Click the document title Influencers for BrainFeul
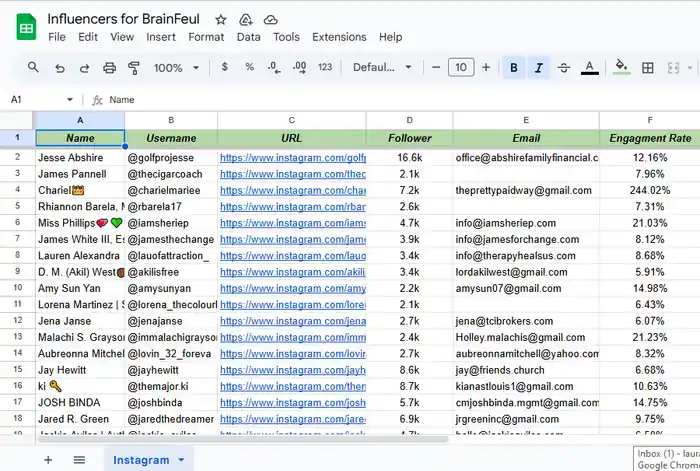The image size is (700, 471). pos(124,19)
